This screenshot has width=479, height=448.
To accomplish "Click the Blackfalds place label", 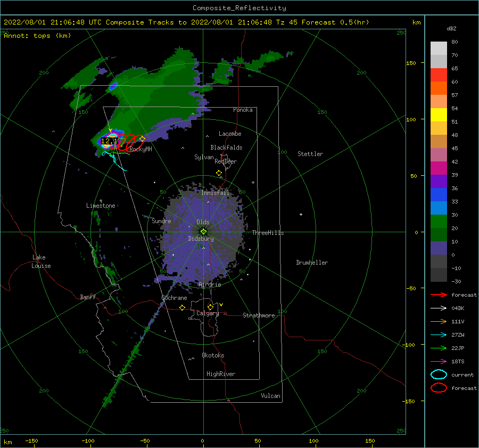I will pos(226,148).
